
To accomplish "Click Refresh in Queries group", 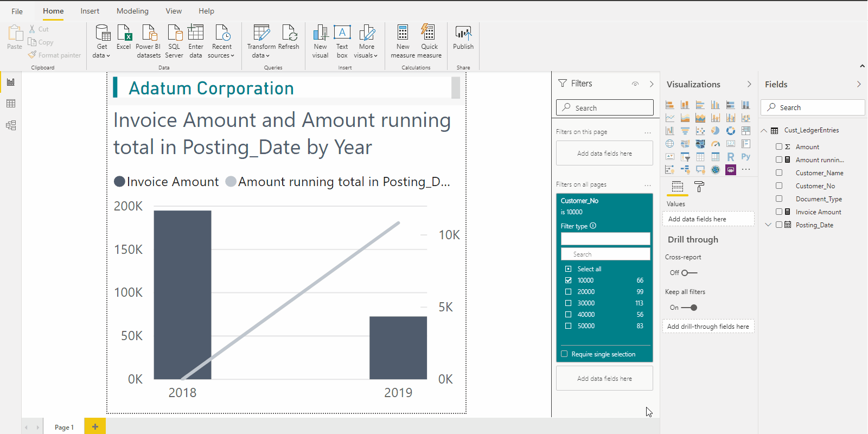I will click(x=289, y=38).
